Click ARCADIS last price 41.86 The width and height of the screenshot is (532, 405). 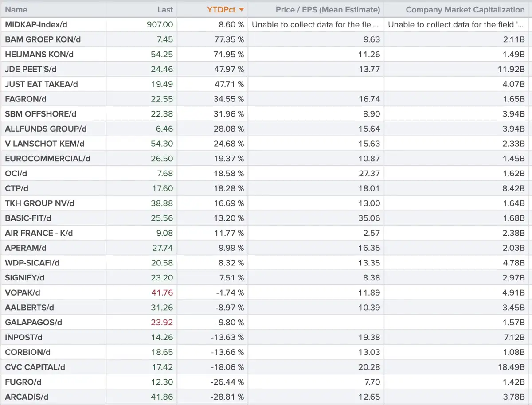pos(162,397)
